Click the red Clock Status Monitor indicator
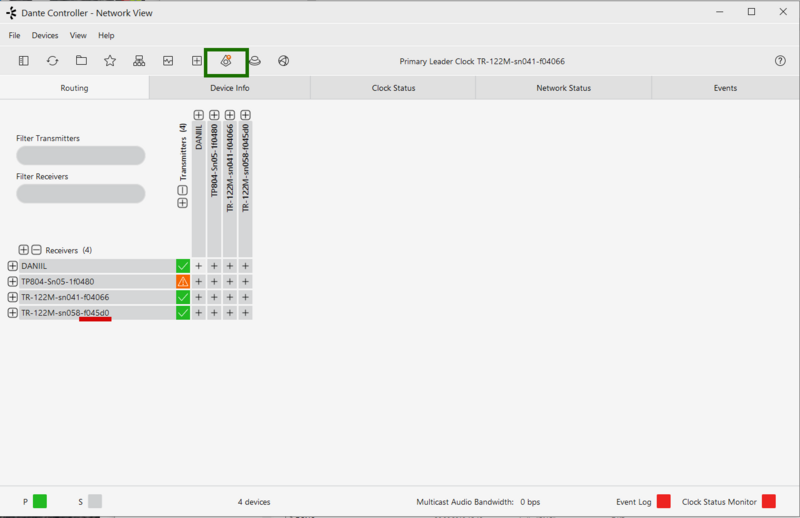 [769, 501]
